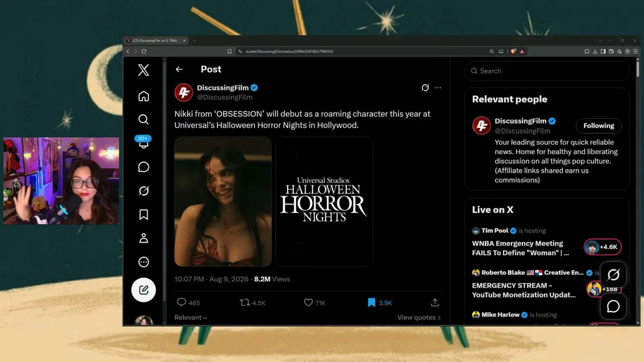Close the DiscussingFilm browser tab
Viewport: 644px width, 362px height.
click(x=184, y=41)
